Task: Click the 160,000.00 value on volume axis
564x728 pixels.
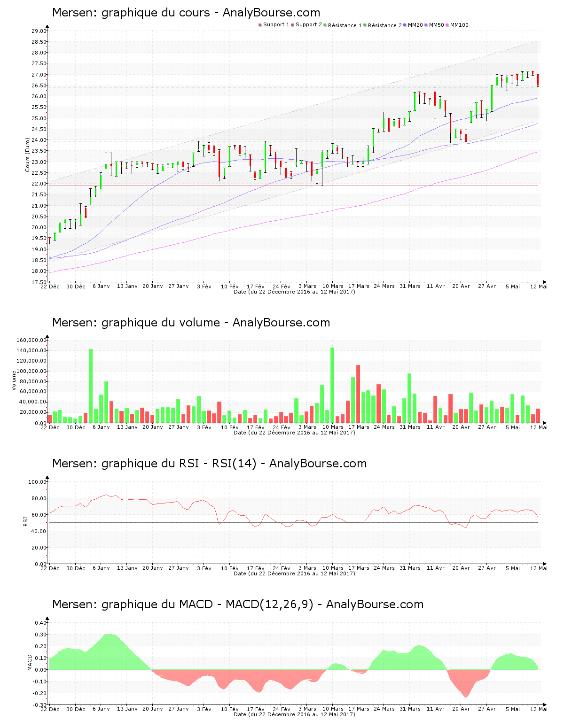Action: click(31, 340)
